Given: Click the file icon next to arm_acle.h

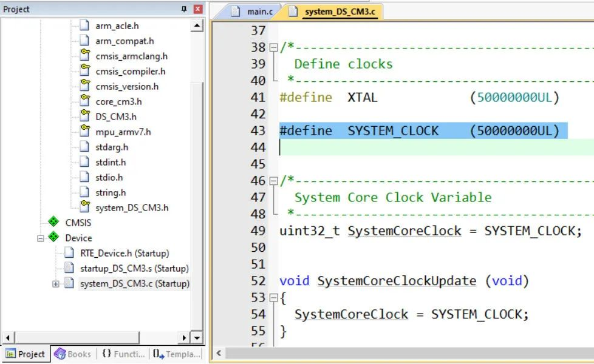Looking at the screenshot, I should pos(84,25).
